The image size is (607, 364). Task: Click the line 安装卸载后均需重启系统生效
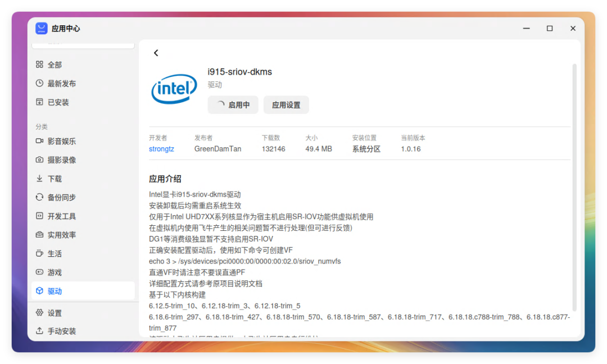click(x=195, y=206)
